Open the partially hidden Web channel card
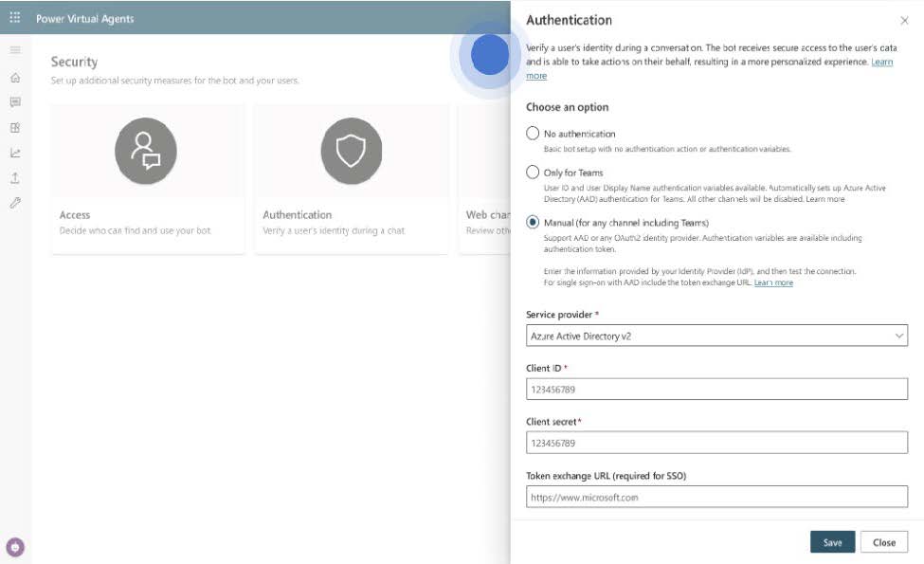Viewport: 924px width, 564px height. click(x=484, y=180)
